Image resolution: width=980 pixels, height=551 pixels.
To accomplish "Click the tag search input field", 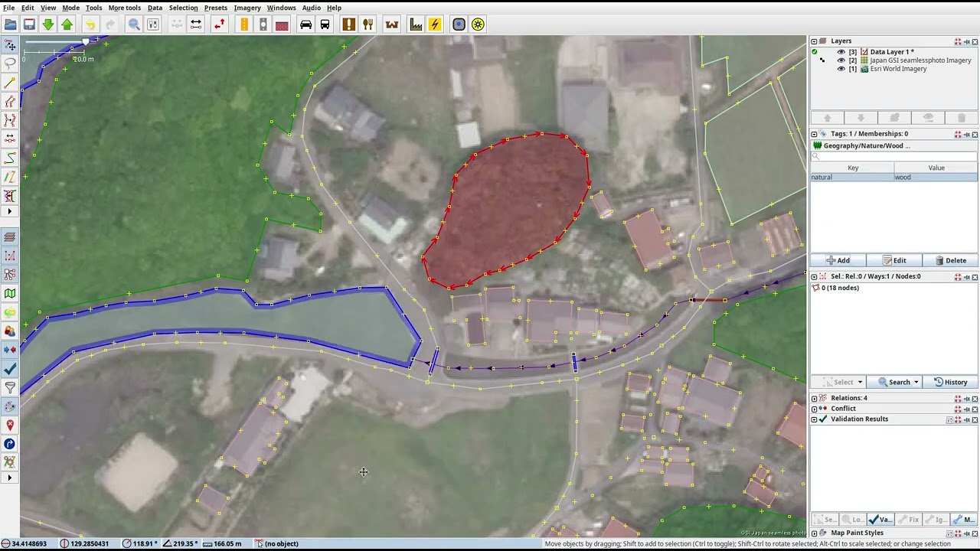I will point(894,156).
